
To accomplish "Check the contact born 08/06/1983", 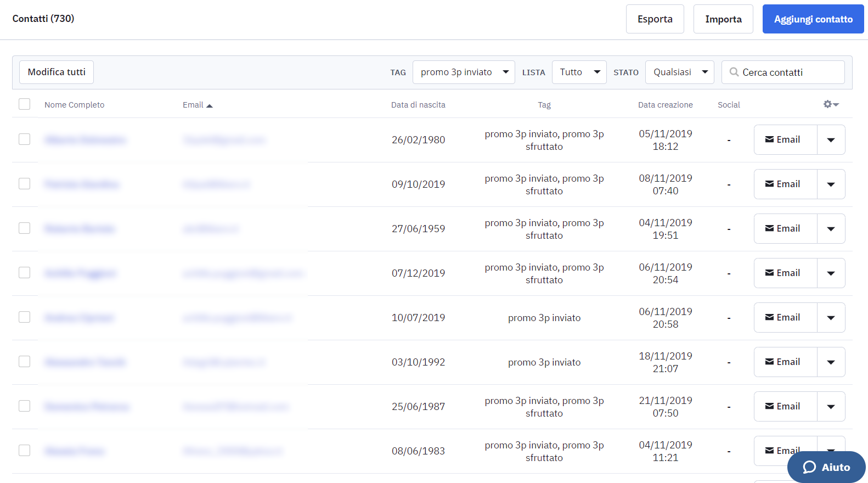I will coord(25,451).
